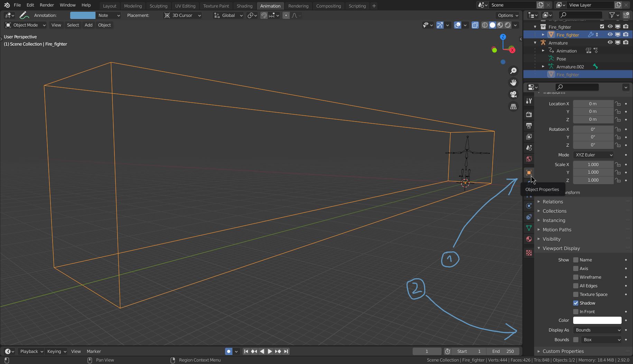Select rendered viewport shading
Screen dimensions: 633x364
click(508, 25)
